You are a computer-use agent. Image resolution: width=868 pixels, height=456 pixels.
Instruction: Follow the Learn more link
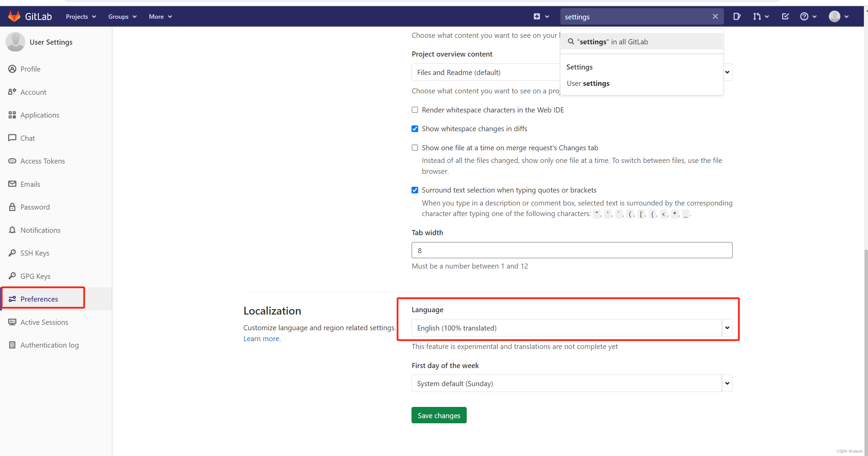click(x=262, y=339)
